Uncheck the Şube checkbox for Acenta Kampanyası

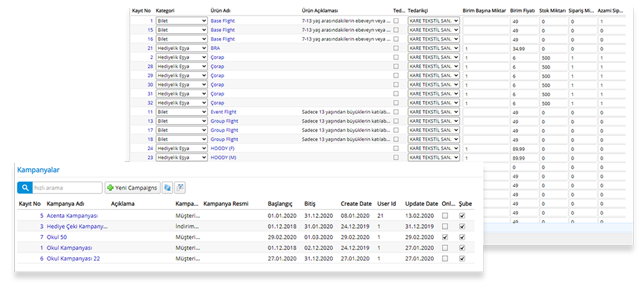point(462,216)
